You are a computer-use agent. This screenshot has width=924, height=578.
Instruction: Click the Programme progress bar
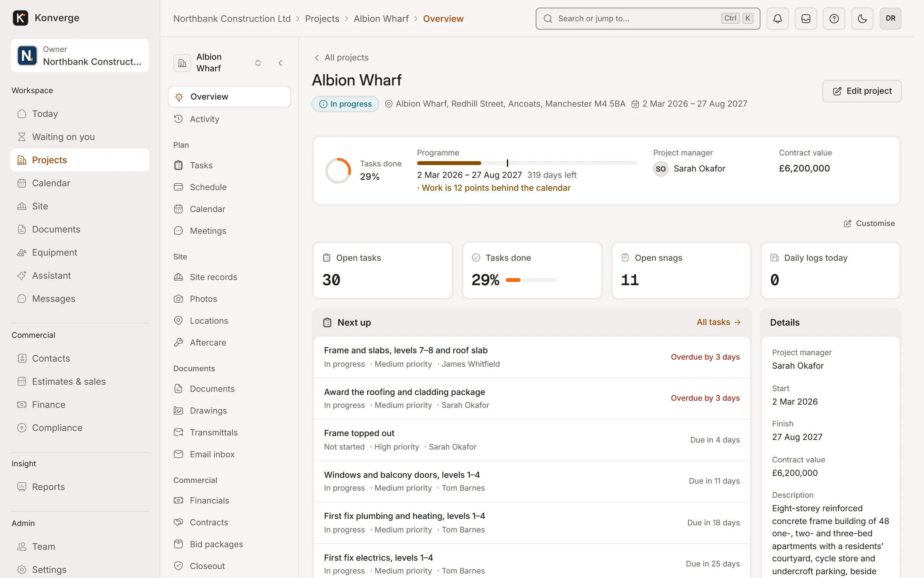pos(527,163)
